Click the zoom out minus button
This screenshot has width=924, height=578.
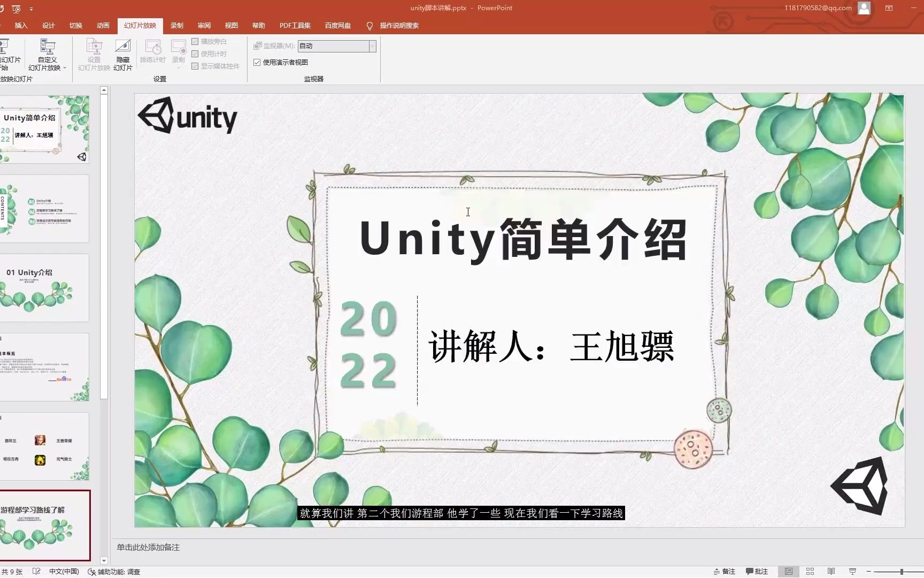point(869,572)
